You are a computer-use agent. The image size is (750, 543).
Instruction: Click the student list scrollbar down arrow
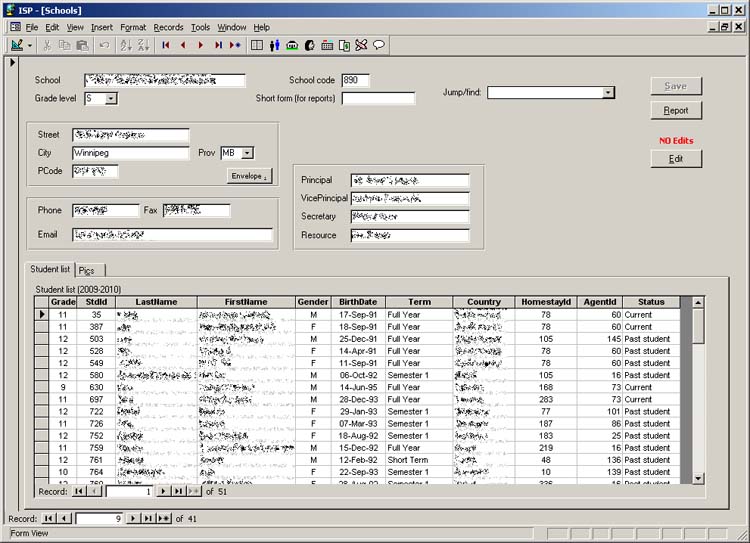[x=698, y=478]
